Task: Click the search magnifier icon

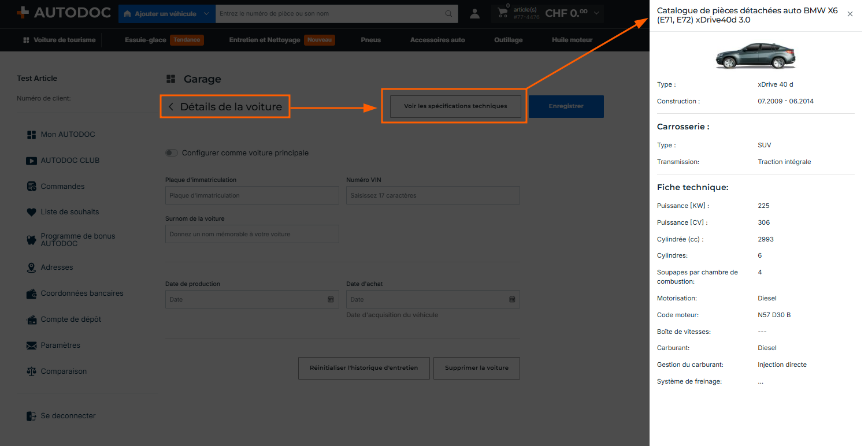Action: pos(448,14)
